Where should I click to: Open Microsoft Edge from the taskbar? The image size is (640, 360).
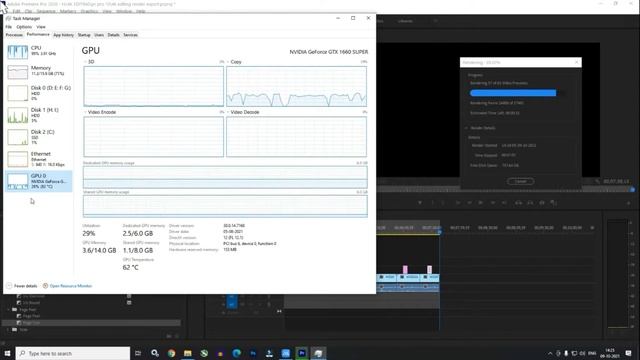[x=237, y=353]
